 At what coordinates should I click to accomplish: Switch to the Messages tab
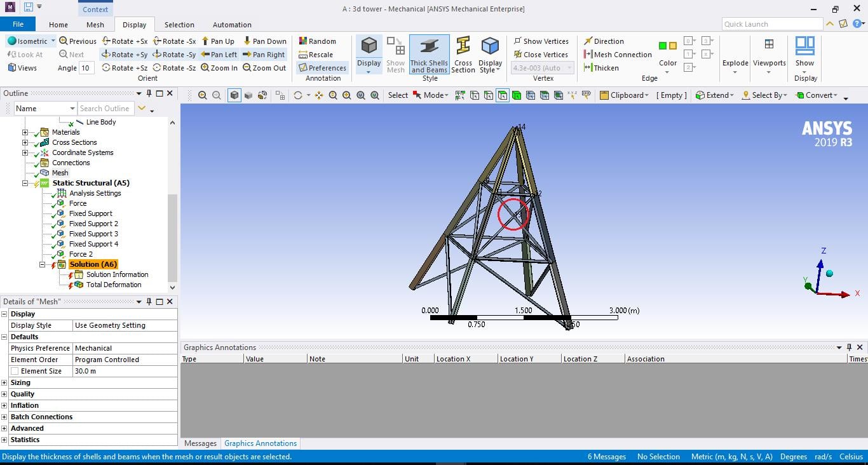coord(200,443)
